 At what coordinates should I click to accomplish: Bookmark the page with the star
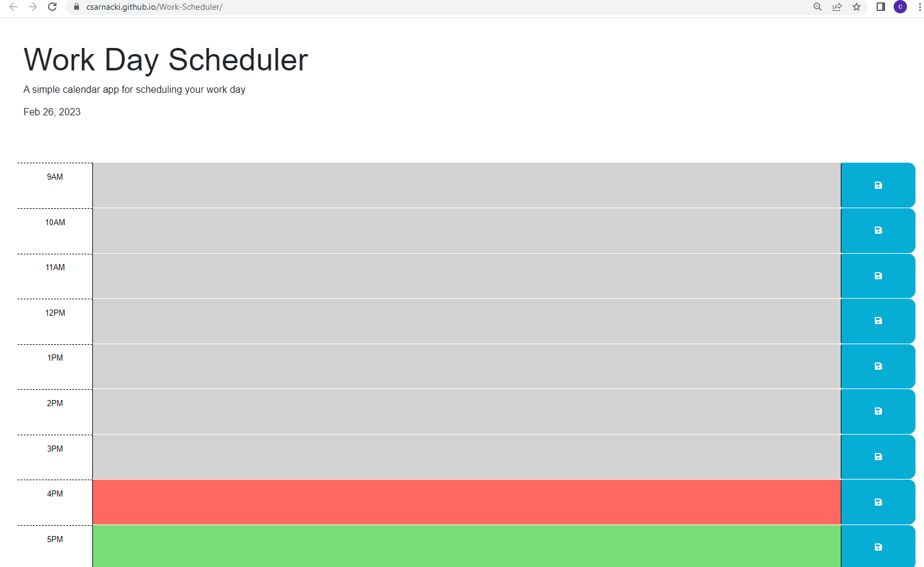[x=857, y=7]
